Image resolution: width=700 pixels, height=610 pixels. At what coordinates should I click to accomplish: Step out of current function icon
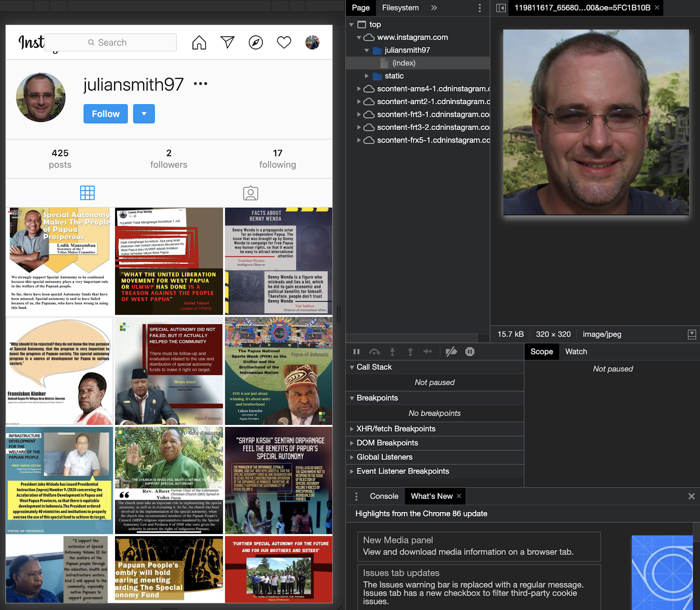tap(410, 351)
